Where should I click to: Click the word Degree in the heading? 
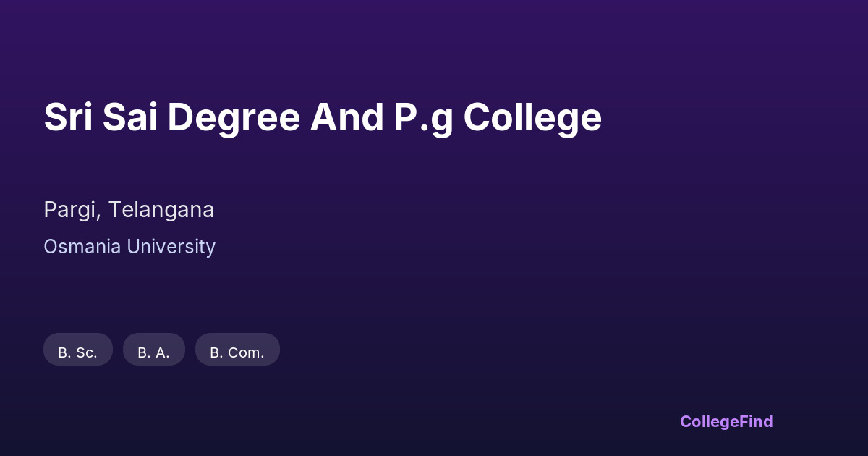[234, 117]
